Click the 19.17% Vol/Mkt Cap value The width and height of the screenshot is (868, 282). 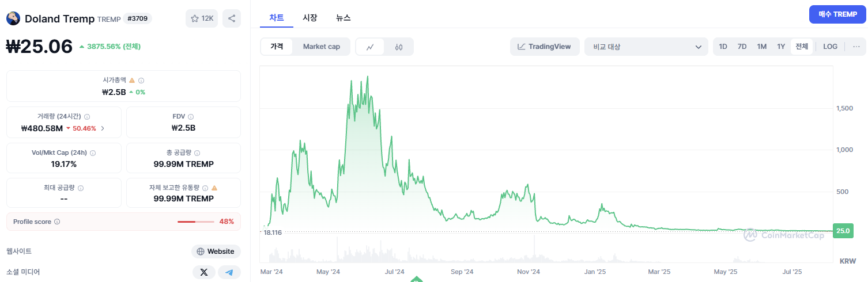pyautogui.click(x=64, y=164)
